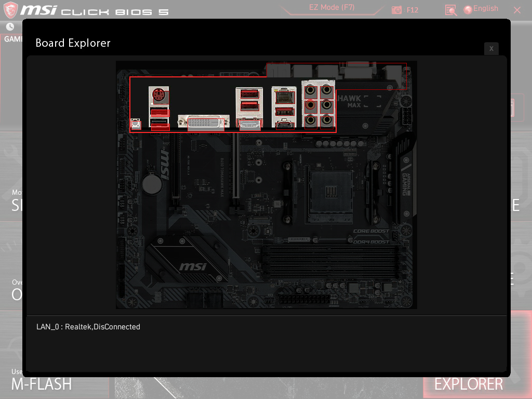Select bottom USB port below PS/2 connector
532x399 pixels.
(x=160, y=127)
